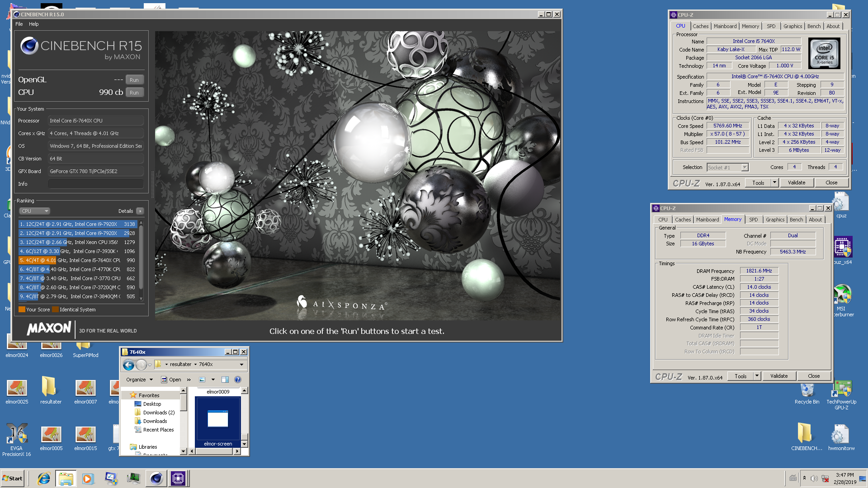Open the File menu in Cinebench
The image size is (868, 488).
(19, 24)
